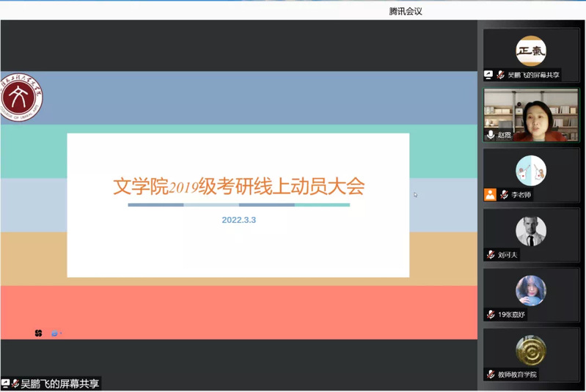Click the muted mic icon in 吴鹏飞's sidebar tile
This screenshot has height=392, width=586.
500,75
